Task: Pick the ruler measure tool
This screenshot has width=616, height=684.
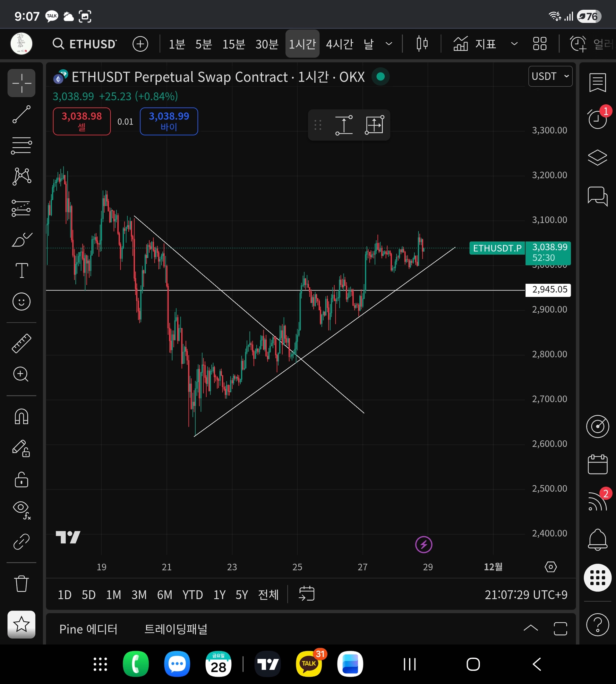Action: click(21, 343)
